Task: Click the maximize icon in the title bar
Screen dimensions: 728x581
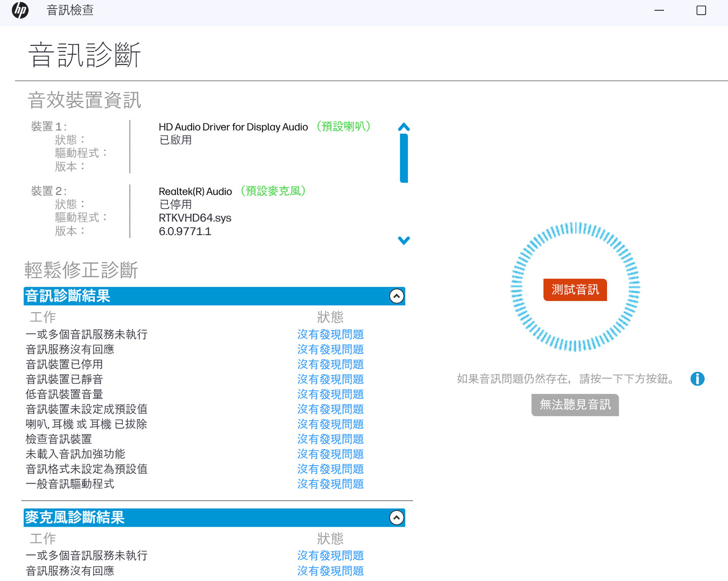Action: [701, 10]
